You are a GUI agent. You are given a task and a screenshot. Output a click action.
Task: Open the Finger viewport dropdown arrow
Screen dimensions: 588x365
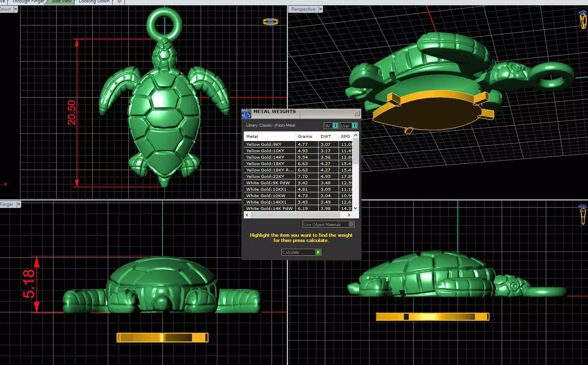click(x=18, y=204)
